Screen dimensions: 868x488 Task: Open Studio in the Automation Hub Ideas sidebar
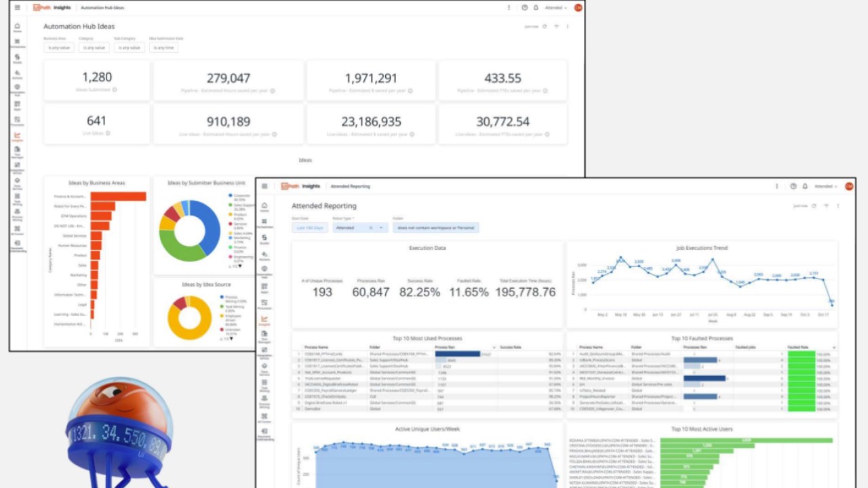click(17, 58)
